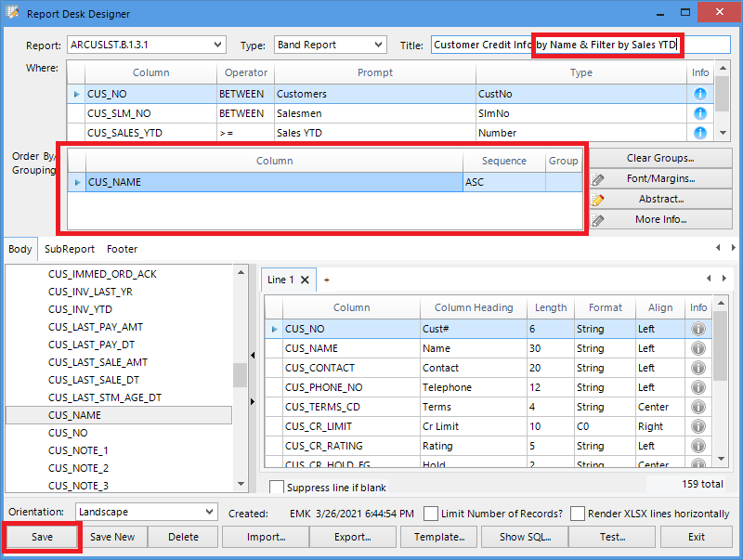743x560 pixels.
Task: Click the gray info icon for CUS_PHONE_NO row
Action: pos(698,387)
